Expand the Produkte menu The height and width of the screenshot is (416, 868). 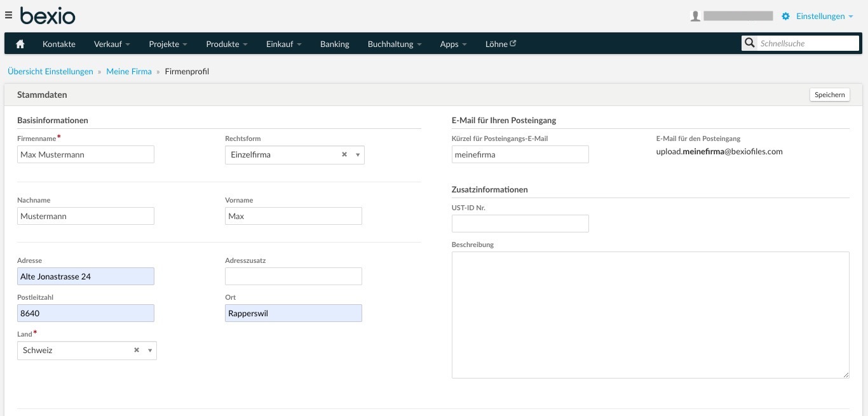(226, 44)
